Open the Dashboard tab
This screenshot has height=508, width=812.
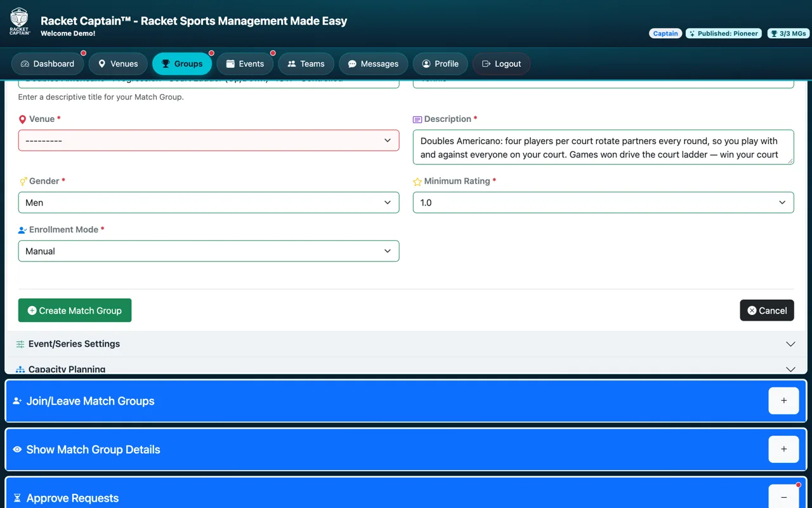pyautogui.click(x=48, y=63)
